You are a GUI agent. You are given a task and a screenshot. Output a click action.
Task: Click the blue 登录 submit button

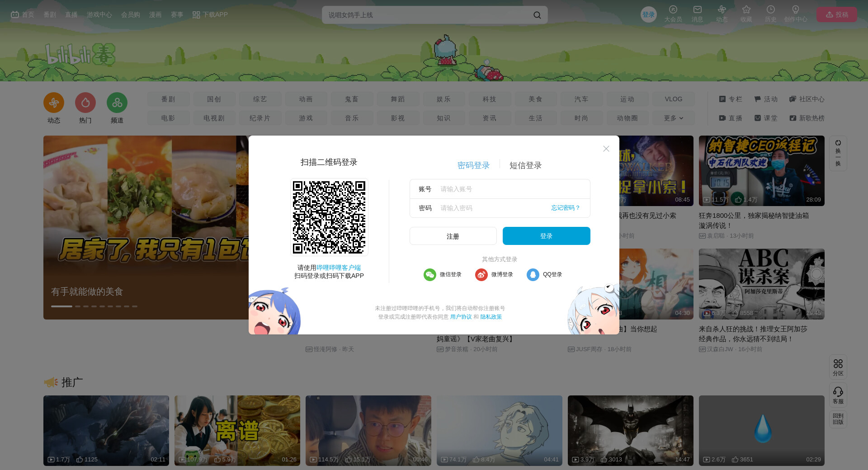(x=546, y=236)
